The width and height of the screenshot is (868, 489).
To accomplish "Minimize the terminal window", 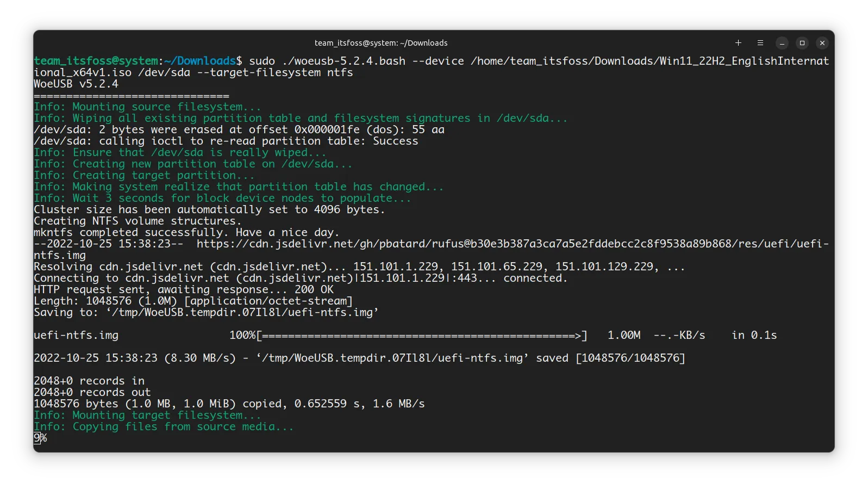I will tap(782, 43).
